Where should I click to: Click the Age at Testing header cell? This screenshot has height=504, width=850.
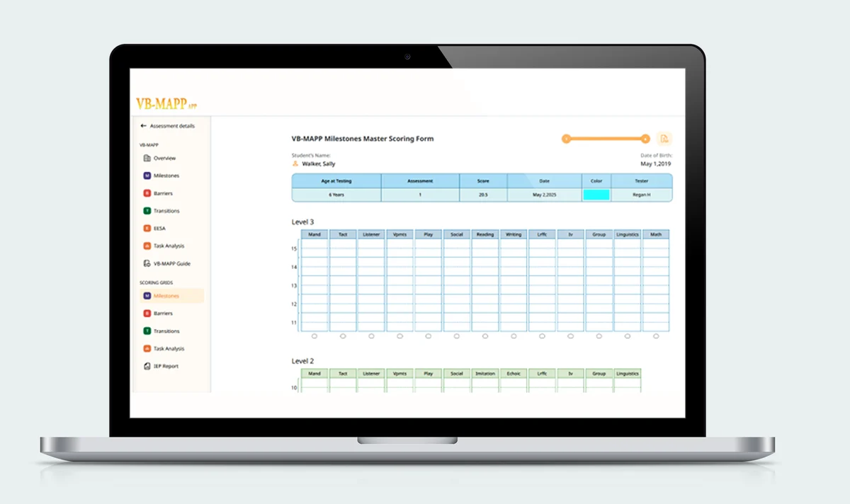(x=336, y=181)
